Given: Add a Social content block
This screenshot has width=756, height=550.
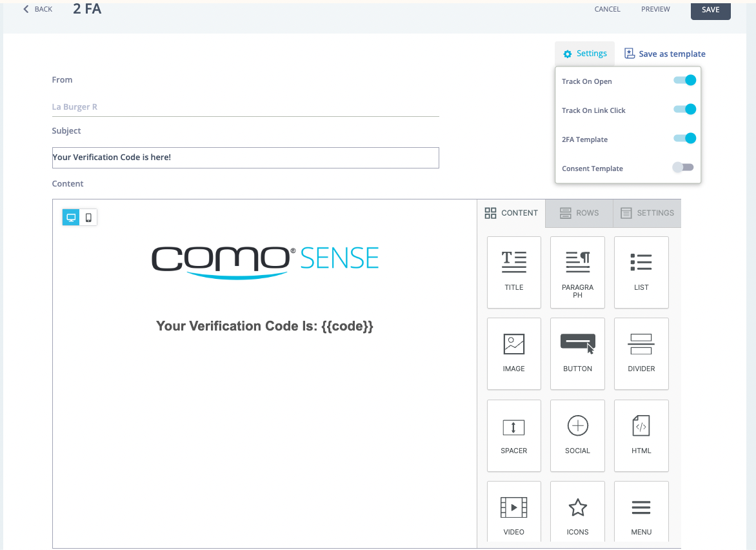Looking at the screenshot, I should (x=577, y=436).
